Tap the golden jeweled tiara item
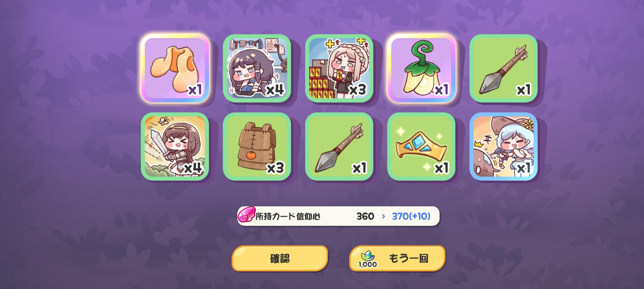The height and width of the screenshot is (289, 644). point(421,146)
